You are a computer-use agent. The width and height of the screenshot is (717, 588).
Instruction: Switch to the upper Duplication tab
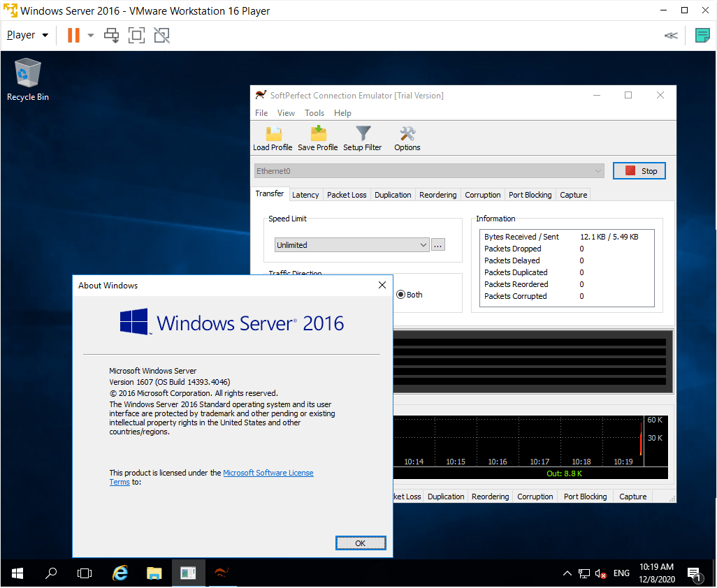tap(393, 195)
